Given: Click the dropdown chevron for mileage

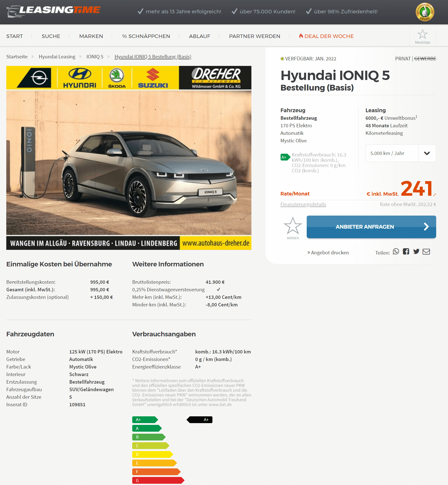Looking at the screenshot, I should (x=427, y=153).
